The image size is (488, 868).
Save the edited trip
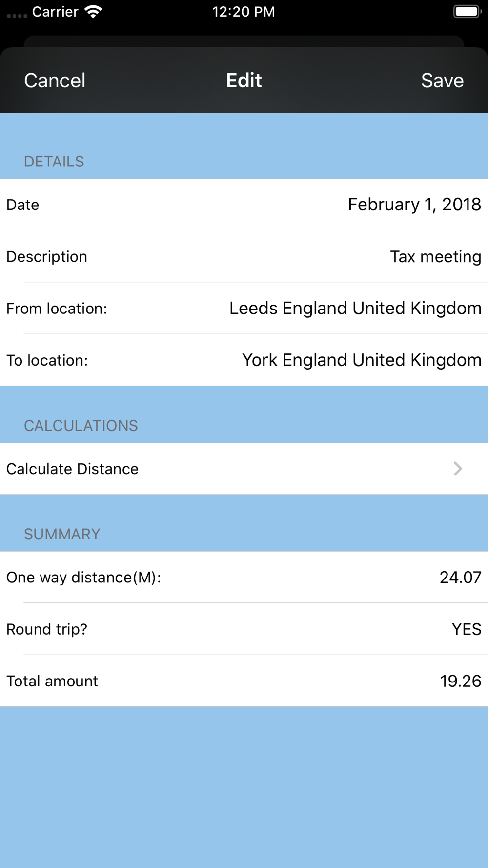442,81
